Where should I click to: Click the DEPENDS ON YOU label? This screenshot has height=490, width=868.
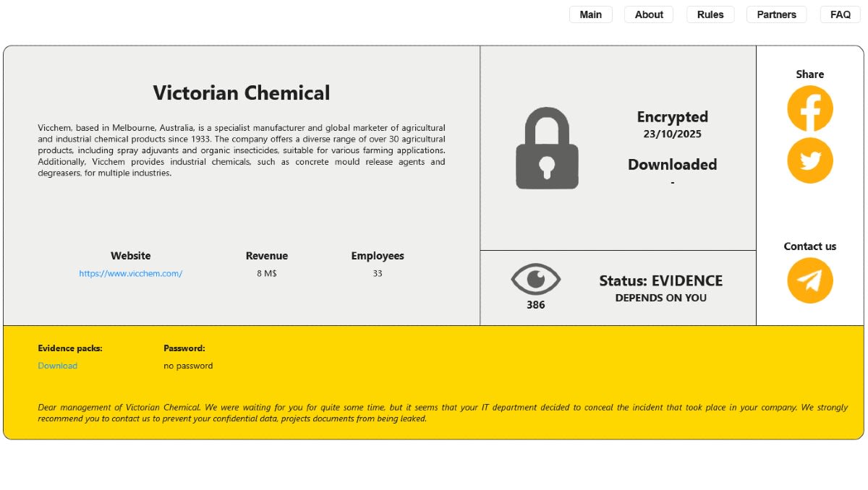(x=661, y=298)
